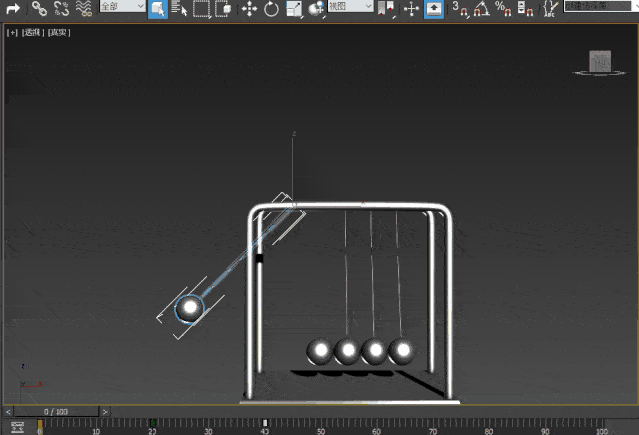Click the top bar of the cradle frame

pyautogui.click(x=350, y=206)
